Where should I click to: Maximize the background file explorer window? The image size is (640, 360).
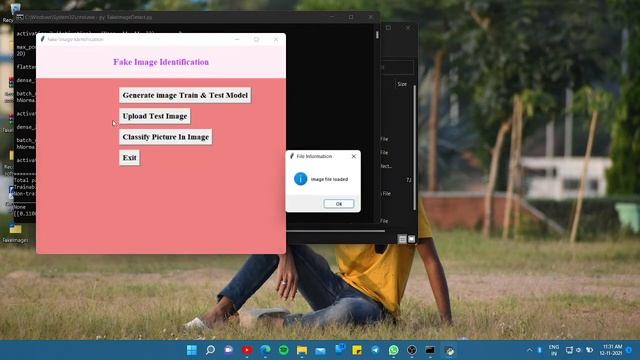[x=389, y=28]
